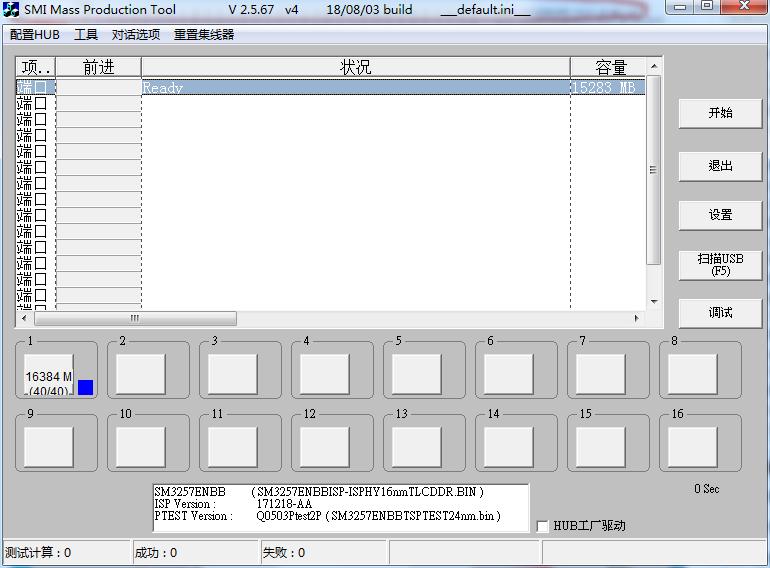The width and height of the screenshot is (770, 568).
Task: Click the vertical scrollbar thumb
Action: [x=654, y=170]
